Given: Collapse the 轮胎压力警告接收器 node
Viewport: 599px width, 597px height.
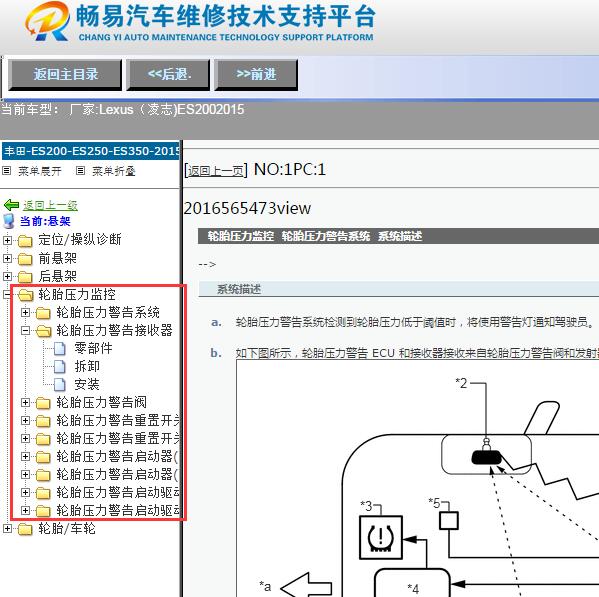Looking at the screenshot, I should (x=26, y=330).
